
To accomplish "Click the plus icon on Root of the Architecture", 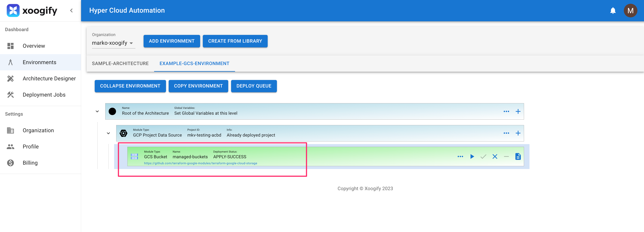I will pos(518,111).
